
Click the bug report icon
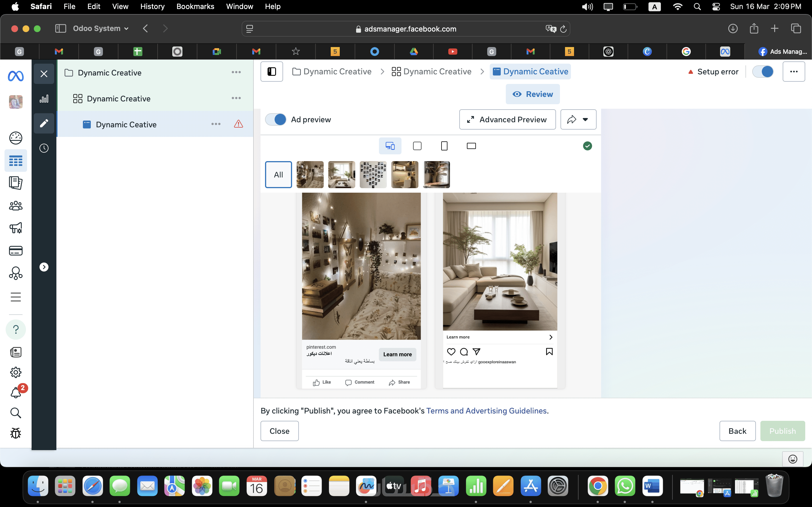point(16,433)
